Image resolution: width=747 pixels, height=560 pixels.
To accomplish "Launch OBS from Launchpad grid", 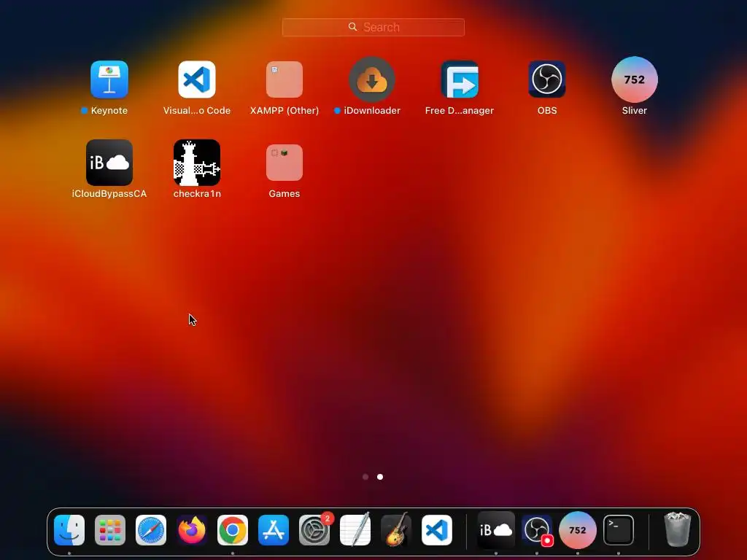I will 547,79.
